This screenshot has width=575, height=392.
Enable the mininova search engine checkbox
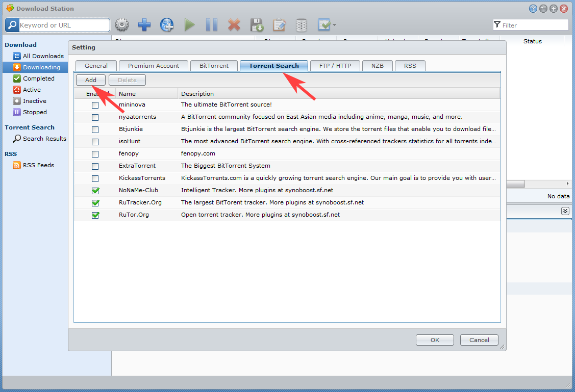tap(95, 105)
